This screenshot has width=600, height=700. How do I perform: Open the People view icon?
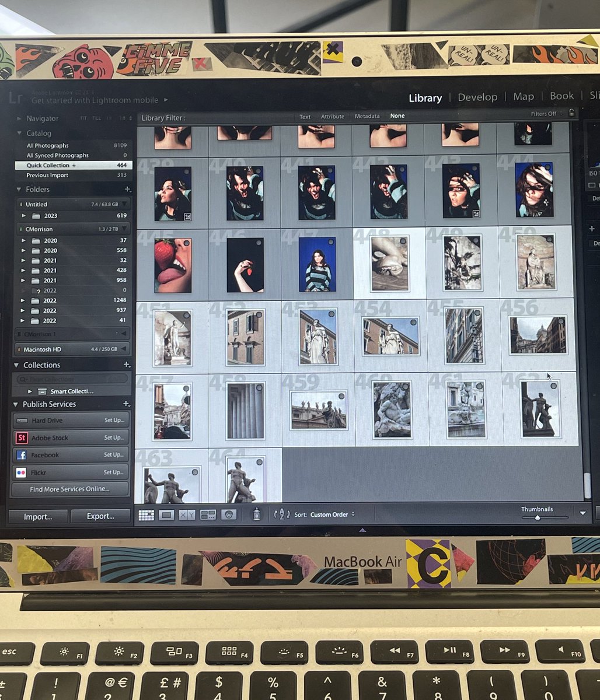[229, 514]
